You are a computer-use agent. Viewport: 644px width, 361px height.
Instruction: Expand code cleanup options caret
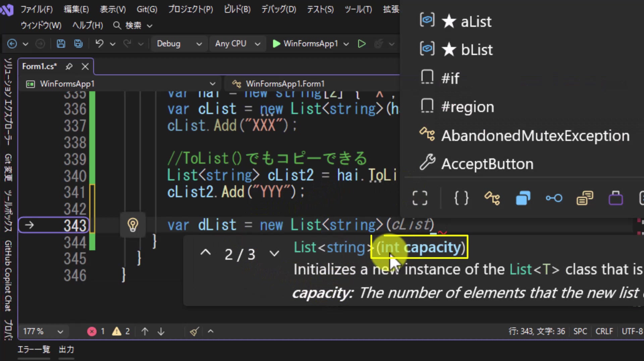211,331
